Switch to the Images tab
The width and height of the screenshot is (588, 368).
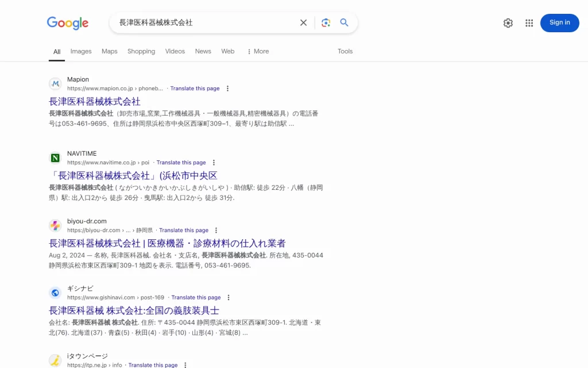81,51
